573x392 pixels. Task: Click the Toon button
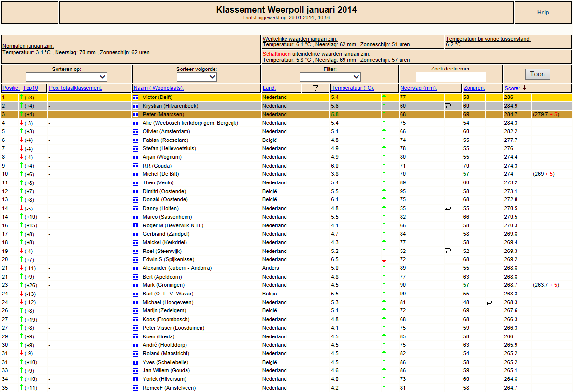(538, 74)
